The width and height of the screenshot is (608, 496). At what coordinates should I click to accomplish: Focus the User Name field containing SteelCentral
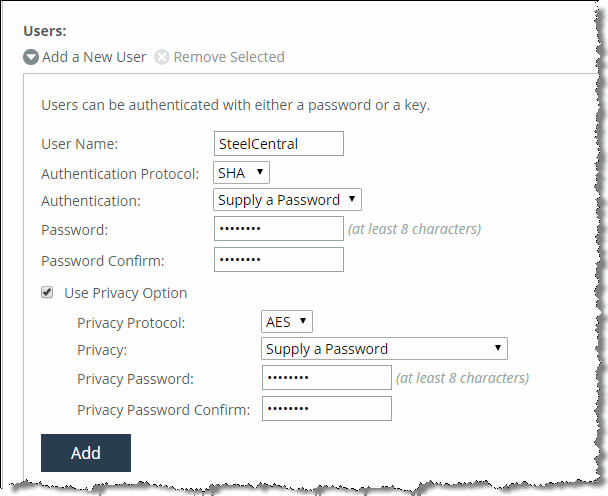[279, 143]
